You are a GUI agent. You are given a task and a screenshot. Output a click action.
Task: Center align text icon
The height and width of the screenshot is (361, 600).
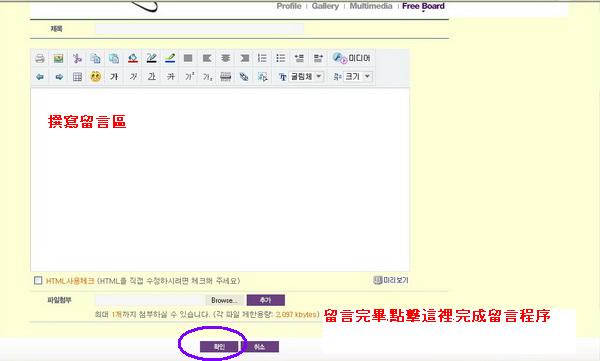click(x=226, y=58)
